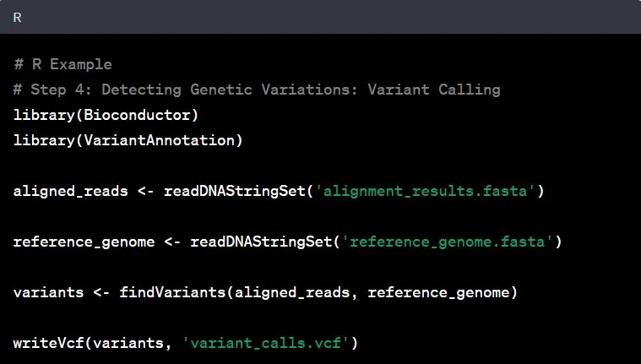Click reference_genome argument inside findVariants call
The height and width of the screenshot is (364, 641).
click(438, 293)
